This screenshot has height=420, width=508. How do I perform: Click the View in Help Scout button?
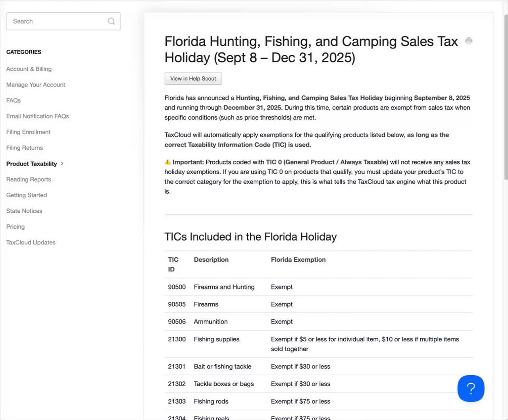(x=193, y=79)
